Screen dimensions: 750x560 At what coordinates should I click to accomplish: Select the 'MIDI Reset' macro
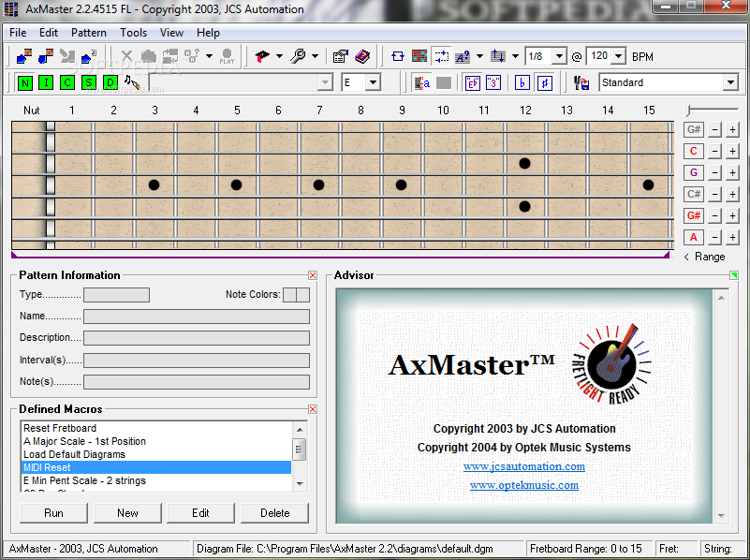pyautogui.click(x=156, y=467)
